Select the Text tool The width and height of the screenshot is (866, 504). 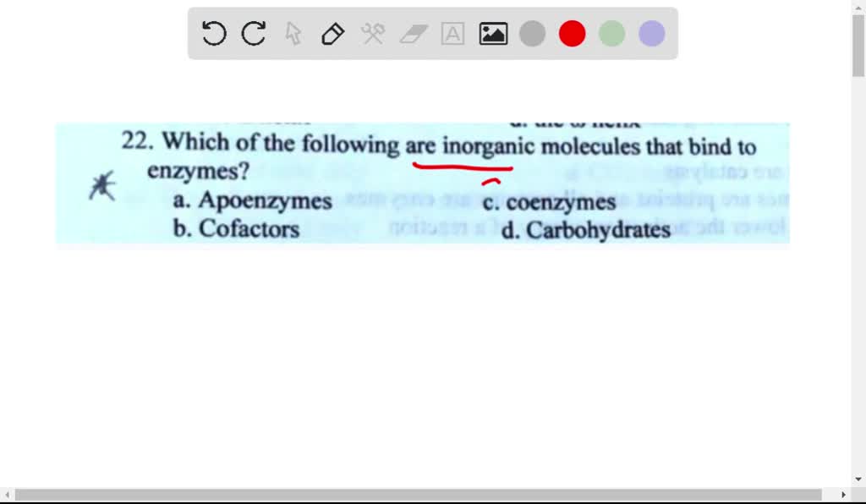click(452, 33)
